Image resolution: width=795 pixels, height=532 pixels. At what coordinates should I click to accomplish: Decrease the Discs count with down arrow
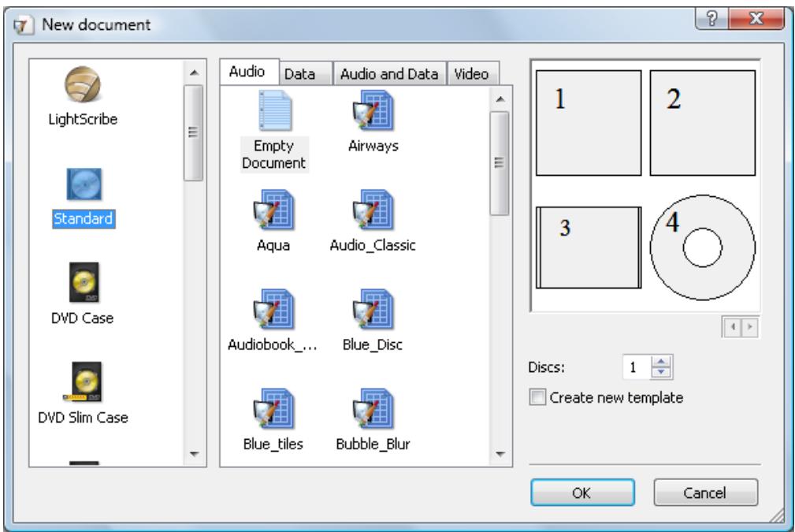tap(660, 373)
